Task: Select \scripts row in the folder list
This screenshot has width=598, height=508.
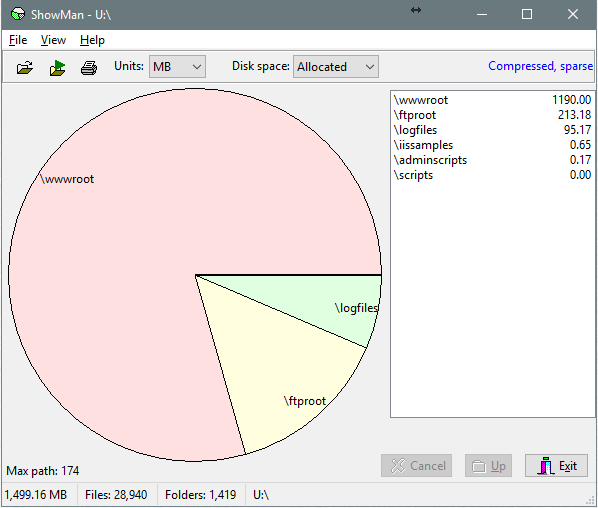Action: tap(492, 175)
